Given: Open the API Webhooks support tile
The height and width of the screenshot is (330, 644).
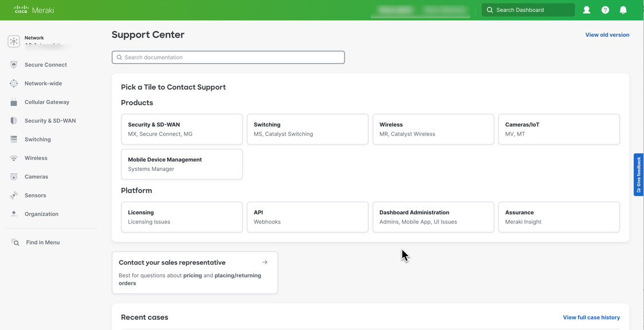Looking at the screenshot, I should 308,217.
